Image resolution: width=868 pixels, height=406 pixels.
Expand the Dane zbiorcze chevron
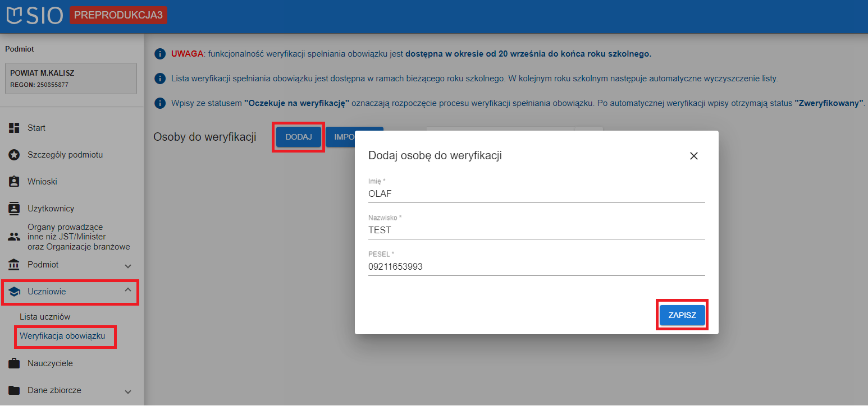128,391
